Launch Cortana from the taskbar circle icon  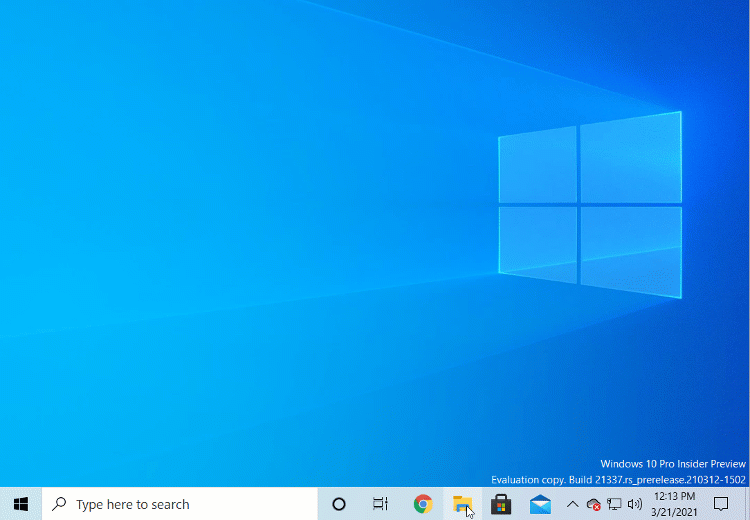(339, 504)
